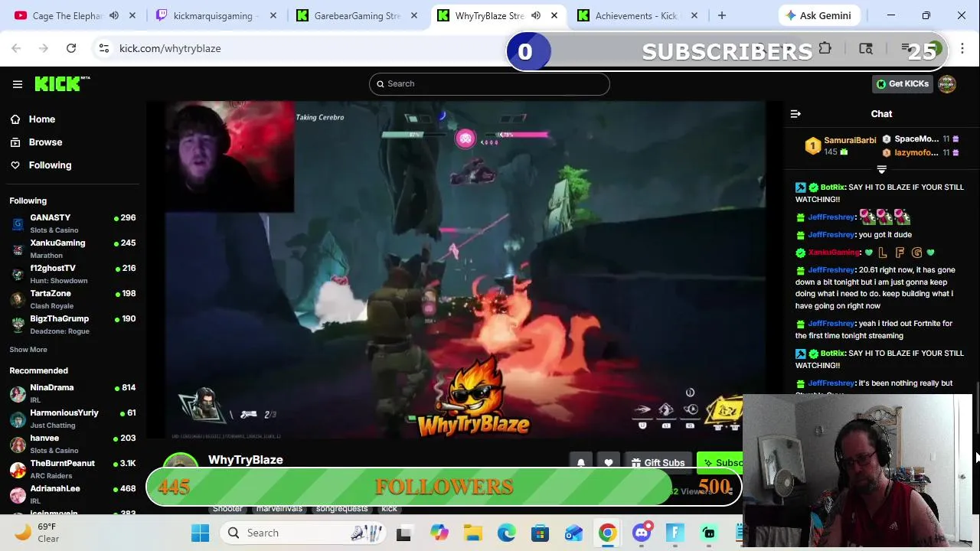Open Chrome extensions puzzle icon
This screenshot has width=980, height=551.
825,48
